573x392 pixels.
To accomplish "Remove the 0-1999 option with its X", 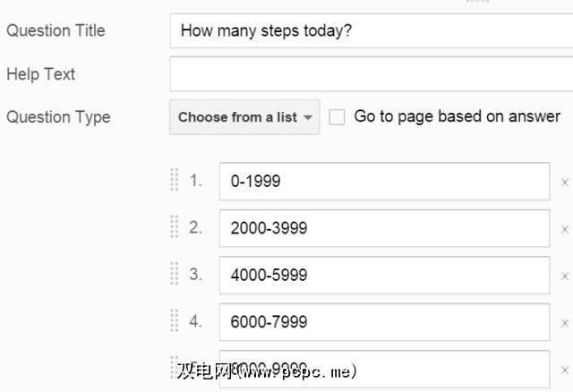I will point(565,182).
